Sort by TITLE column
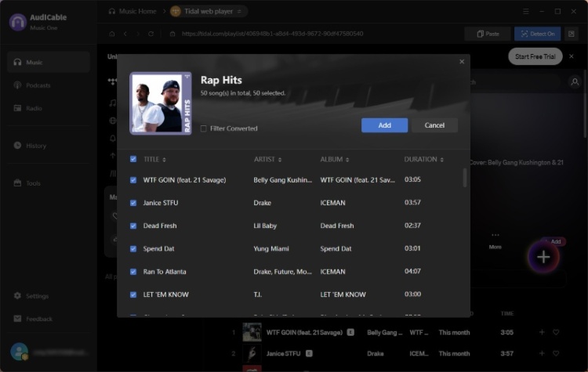This screenshot has height=372, width=588. (154, 159)
